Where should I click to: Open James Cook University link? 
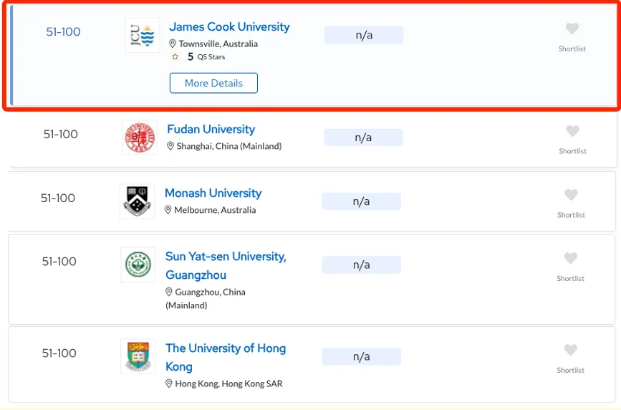point(229,27)
